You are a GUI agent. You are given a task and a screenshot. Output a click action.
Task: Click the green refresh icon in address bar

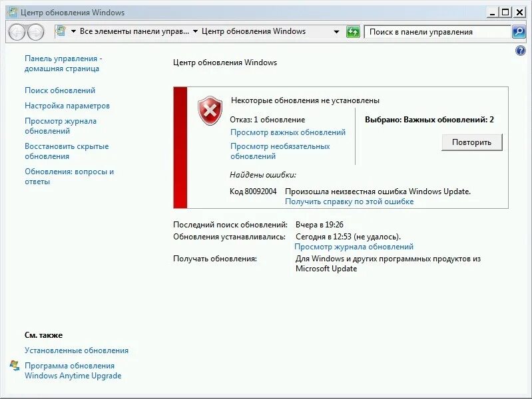click(x=353, y=32)
